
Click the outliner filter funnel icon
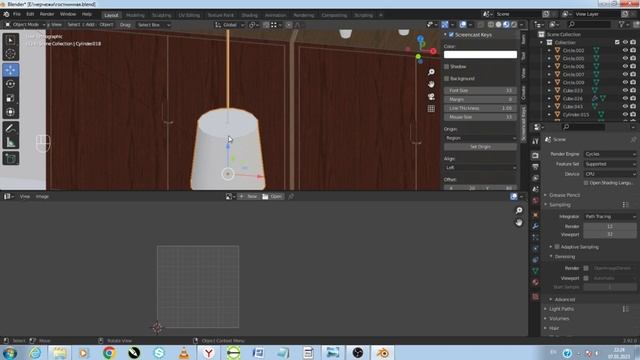pyautogui.click(x=622, y=24)
